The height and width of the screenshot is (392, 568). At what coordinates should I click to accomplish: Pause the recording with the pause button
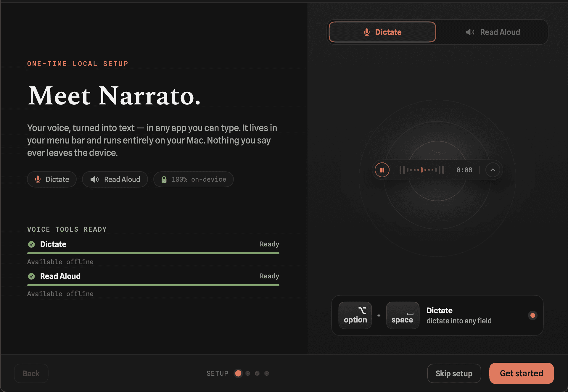(x=382, y=170)
